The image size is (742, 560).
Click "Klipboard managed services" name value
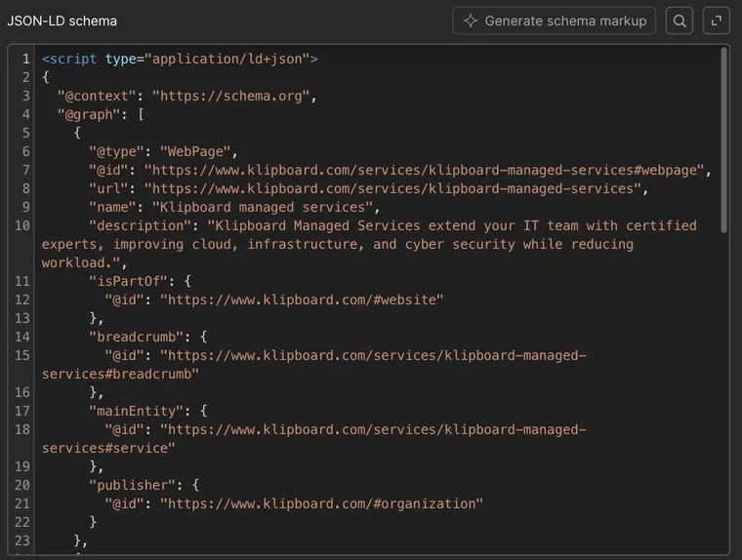(x=263, y=207)
